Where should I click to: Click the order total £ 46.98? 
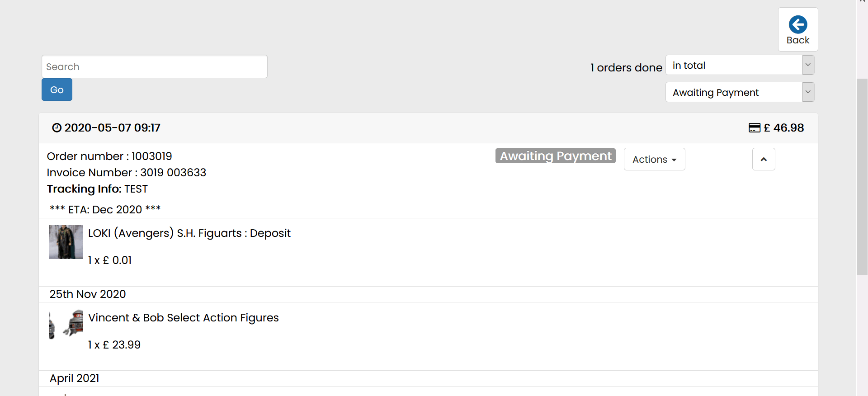coord(783,128)
